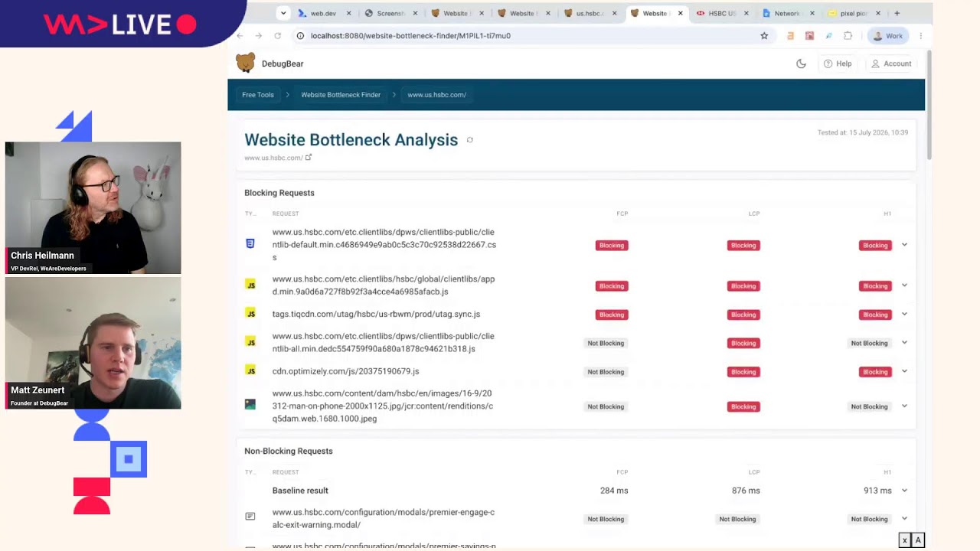Go to Free Tools breadcrumb

[x=258, y=95]
